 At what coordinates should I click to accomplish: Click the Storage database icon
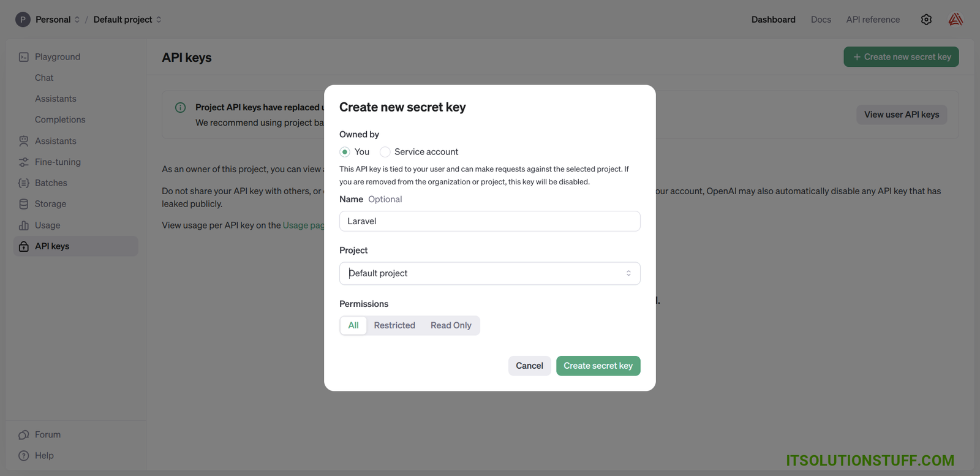[24, 204]
